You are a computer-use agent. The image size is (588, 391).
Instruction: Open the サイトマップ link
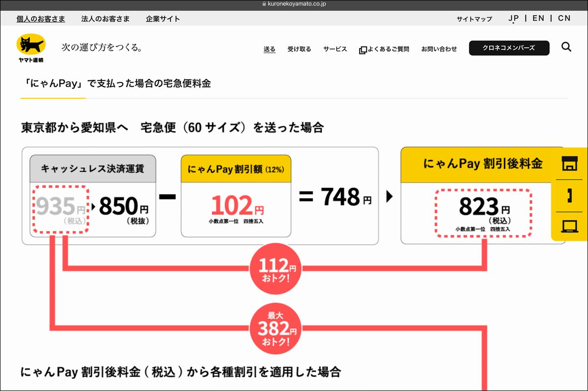point(475,19)
